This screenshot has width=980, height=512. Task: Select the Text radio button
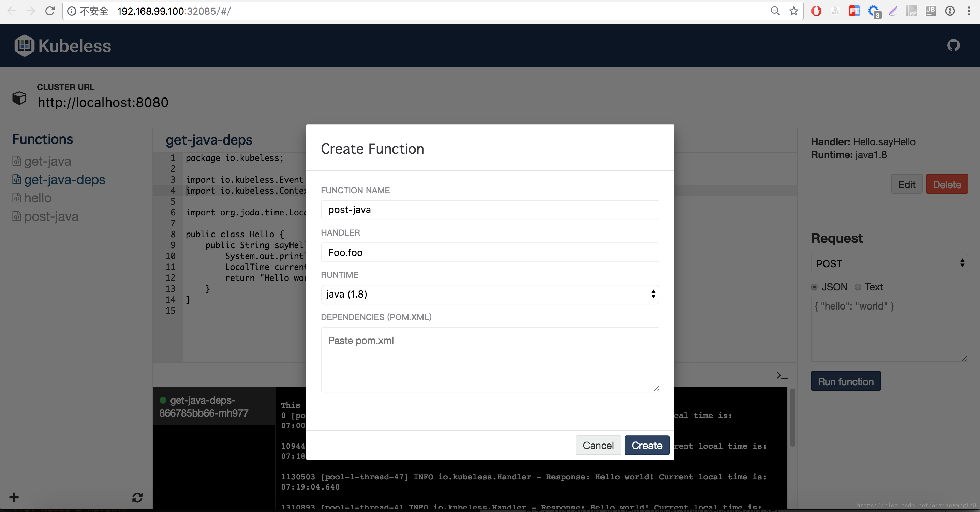pos(858,287)
